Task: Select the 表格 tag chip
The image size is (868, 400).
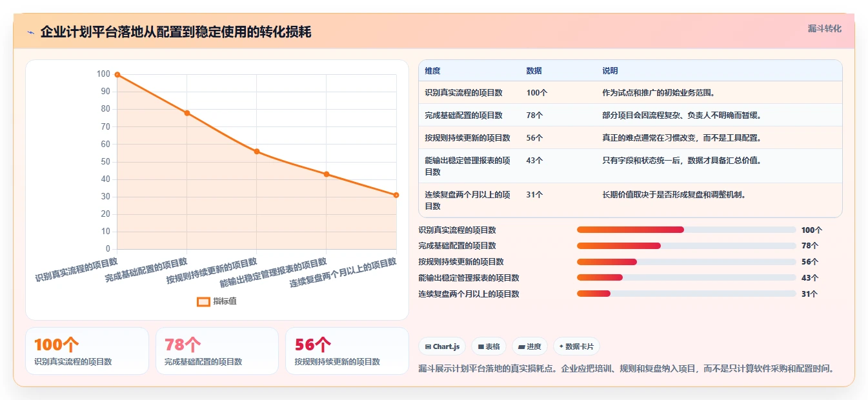Action: click(489, 346)
